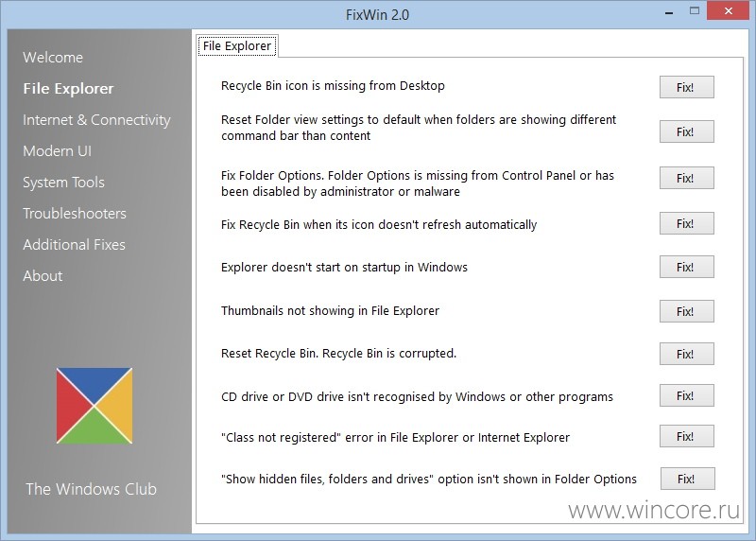Click "Explorer doesn't start on startup in Windows" text
The height and width of the screenshot is (541, 756).
point(344,268)
